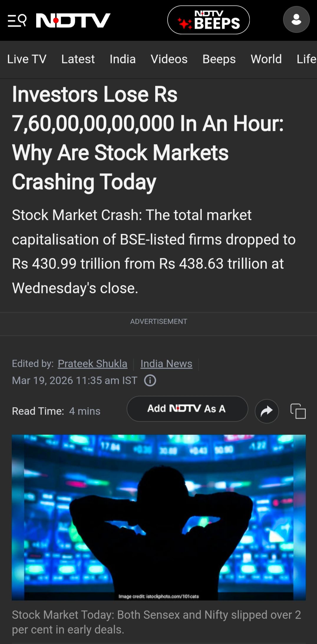Click the article headline about investors' losses
This screenshot has height=644, width=317.
point(147,138)
